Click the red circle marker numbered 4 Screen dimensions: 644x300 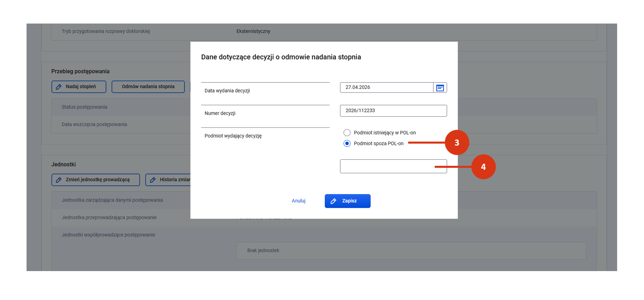coord(483,167)
